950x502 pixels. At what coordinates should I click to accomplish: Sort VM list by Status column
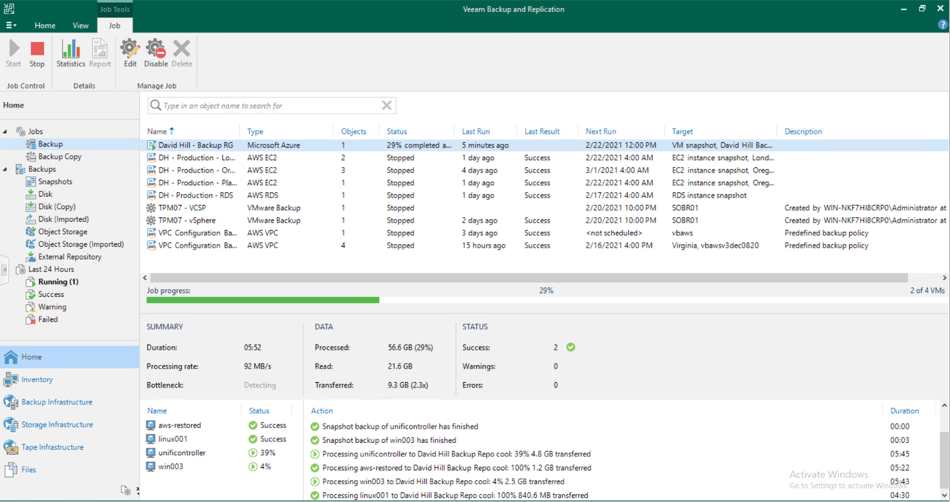point(259,411)
